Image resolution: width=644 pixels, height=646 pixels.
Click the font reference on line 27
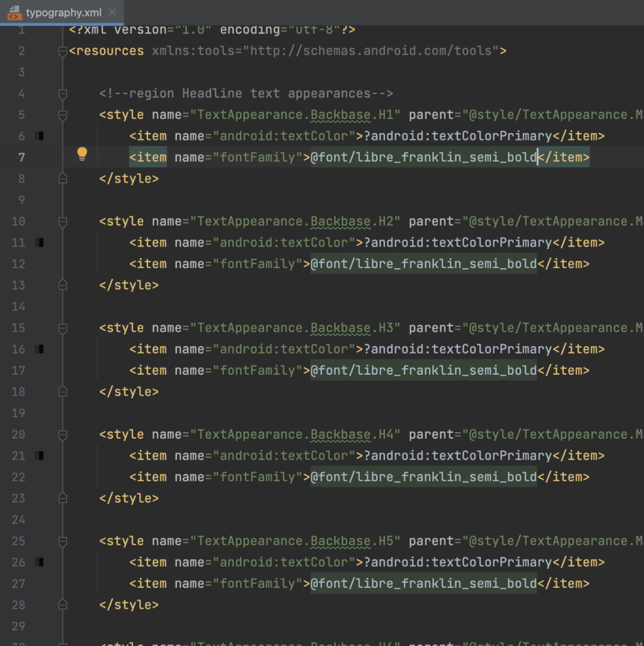[423, 584]
